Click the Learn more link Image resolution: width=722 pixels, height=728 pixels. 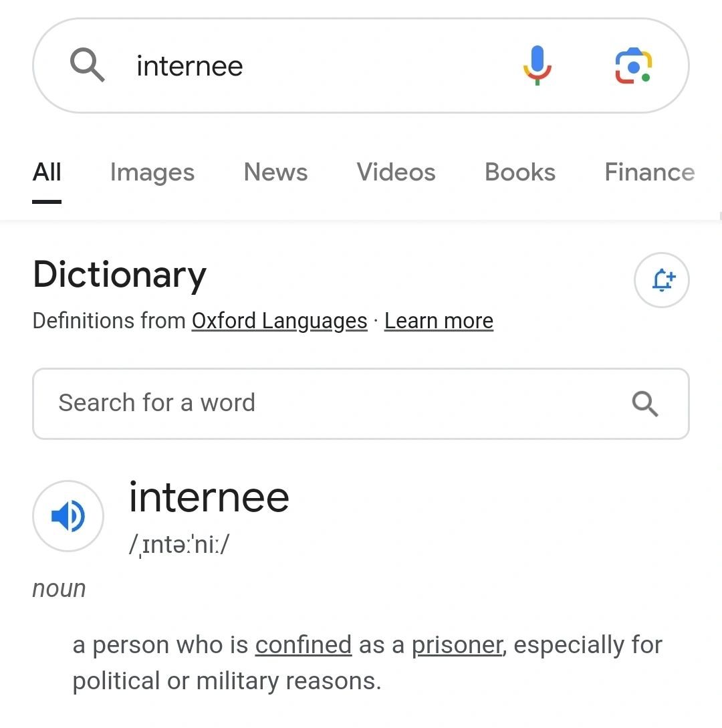[439, 321]
